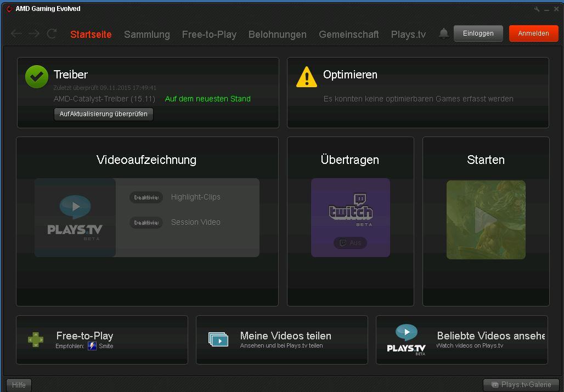
Task: Toggle the Highlight-Clips Deaktiviert switch
Action: click(146, 197)
